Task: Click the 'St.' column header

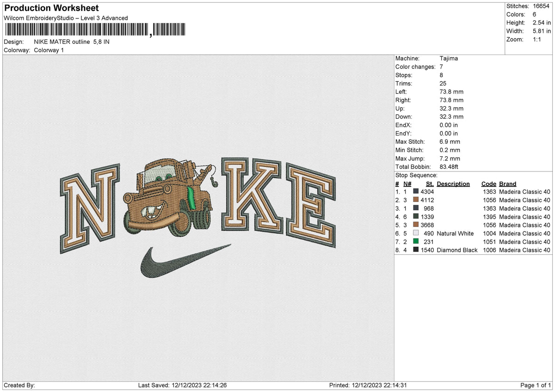Action: point(430,184)
